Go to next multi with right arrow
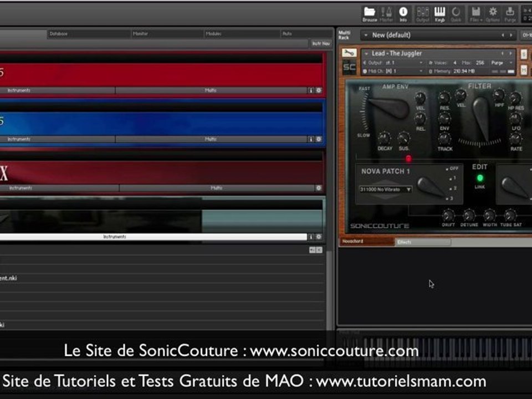 [x=511, y=35]
